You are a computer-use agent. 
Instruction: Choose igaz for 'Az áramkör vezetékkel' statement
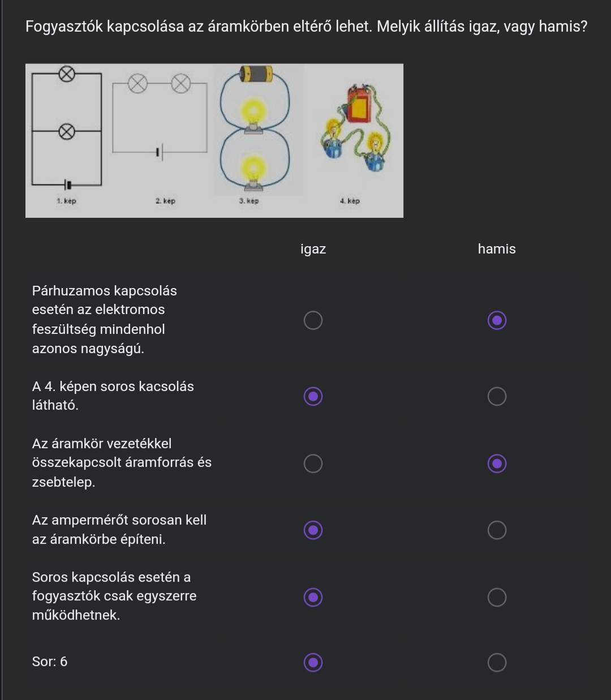point(313,463)
